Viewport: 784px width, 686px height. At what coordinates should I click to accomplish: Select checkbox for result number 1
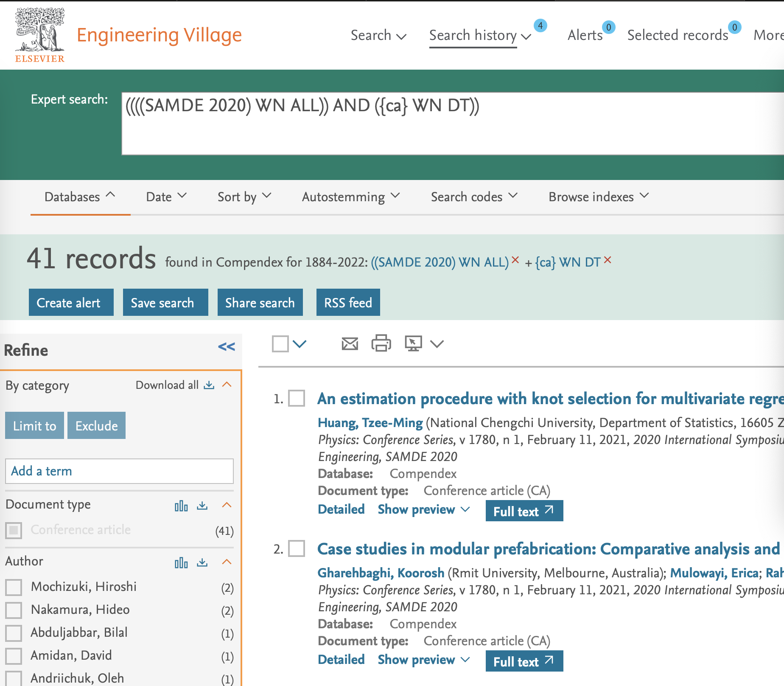click(x=297, y=399)
